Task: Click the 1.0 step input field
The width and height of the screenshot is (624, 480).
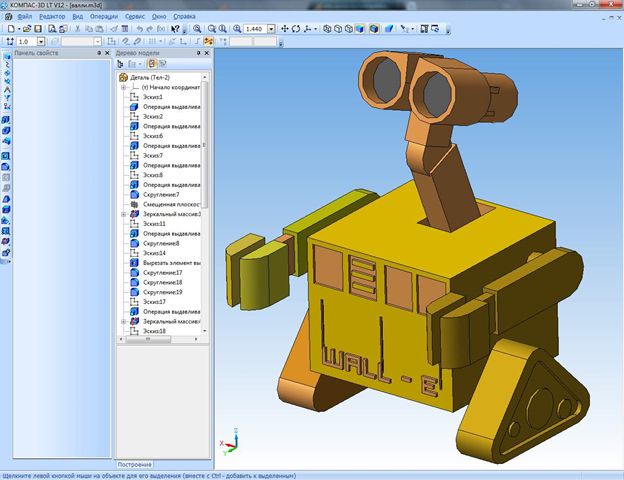Action: pos(26,41)
